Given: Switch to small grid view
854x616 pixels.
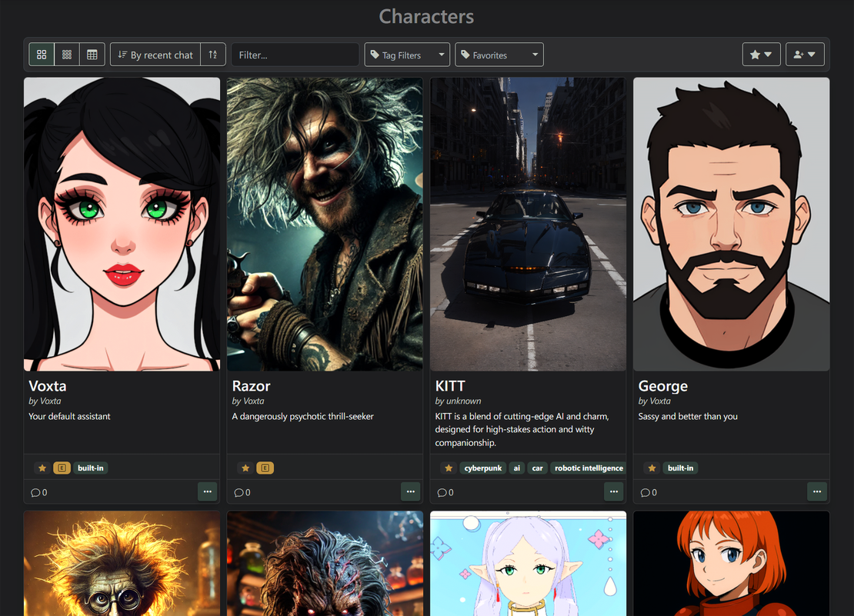Looking at the screenshot, I should click(x=67, y=55).
